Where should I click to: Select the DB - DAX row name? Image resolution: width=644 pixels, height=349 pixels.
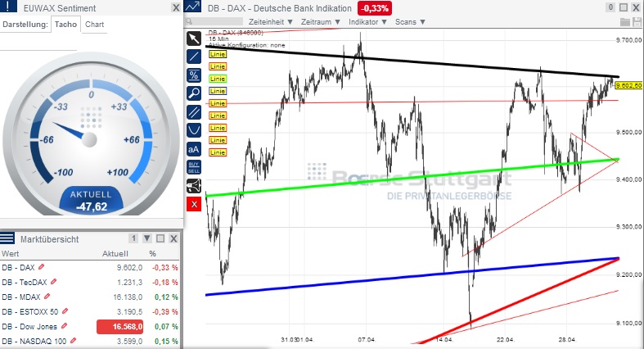coord(18,268)
